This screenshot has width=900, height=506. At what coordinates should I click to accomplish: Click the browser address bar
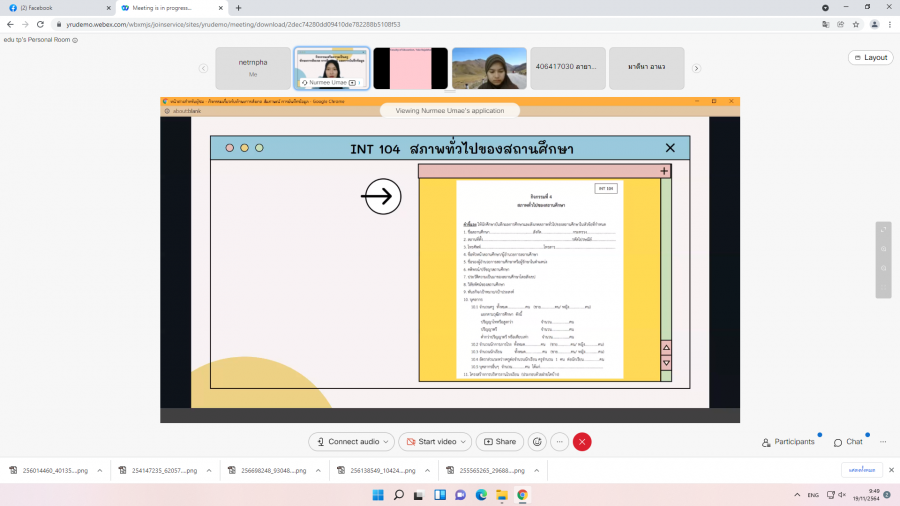pos(400,24)
